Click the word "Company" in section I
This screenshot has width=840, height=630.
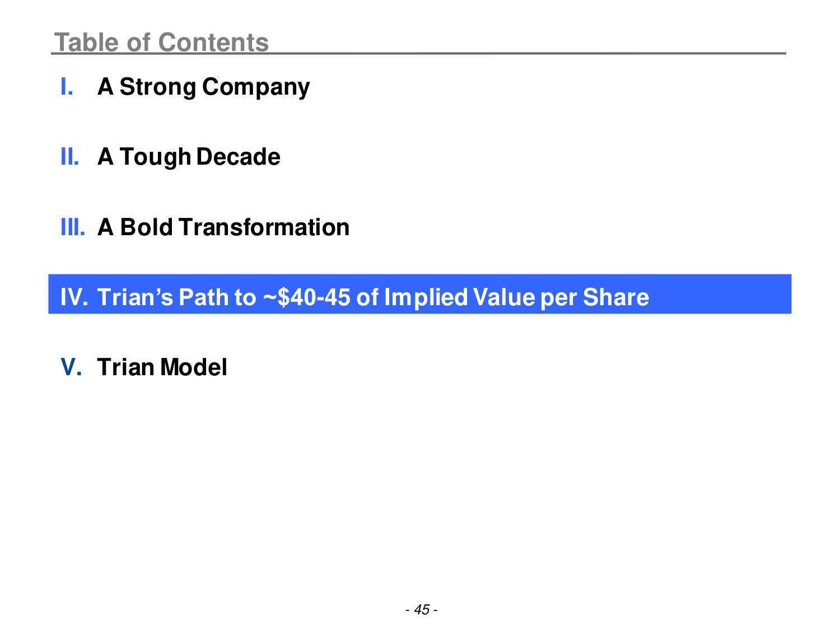[x=256, y=87]
